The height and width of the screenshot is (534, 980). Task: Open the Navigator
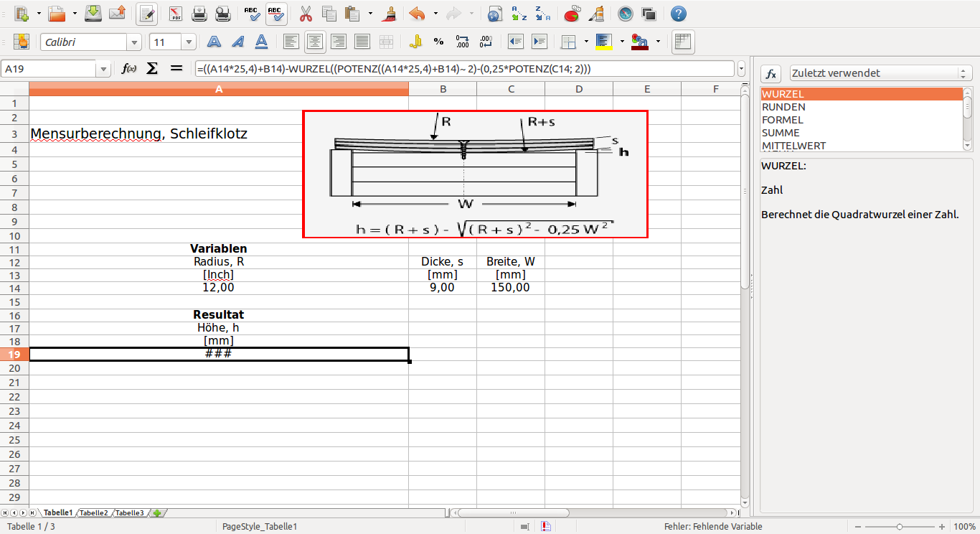tap(626, 13)
